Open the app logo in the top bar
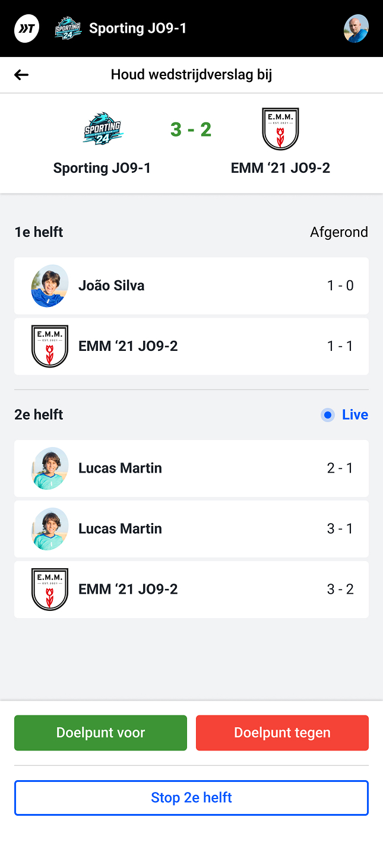Viewport: 383px width, 868px height. point(27,28)
